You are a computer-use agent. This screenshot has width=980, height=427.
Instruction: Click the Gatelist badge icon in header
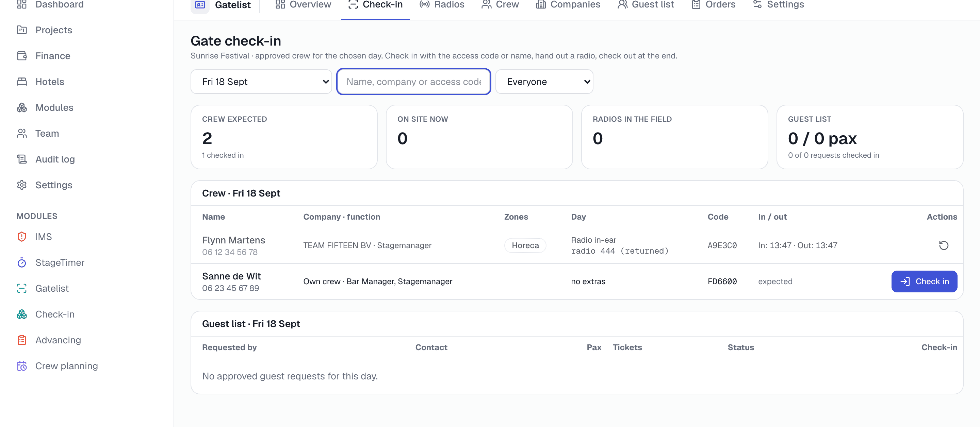(x=200, y=5)
